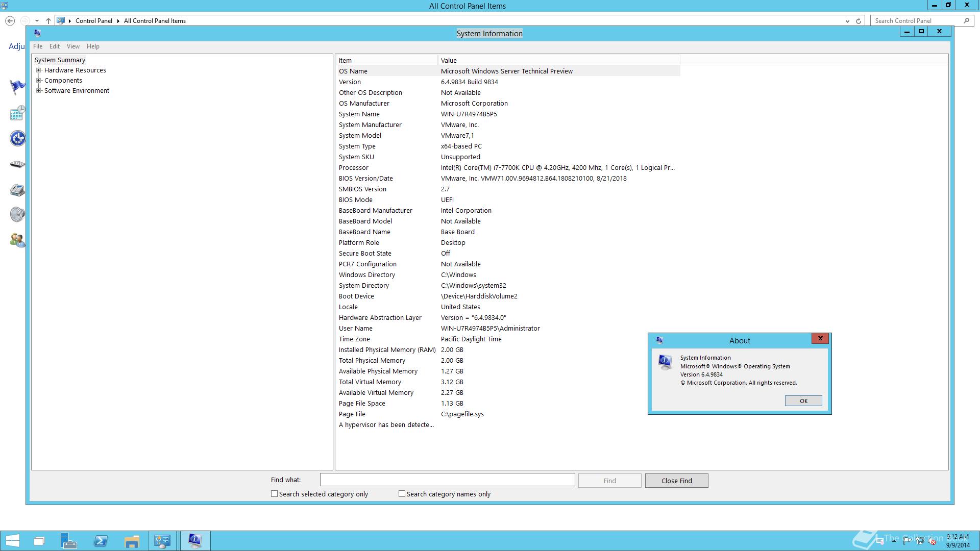Refresh the Control Panel address bar
Viewport: 980px width, 551px height.
pyautogui.click(x=859, y=21)
